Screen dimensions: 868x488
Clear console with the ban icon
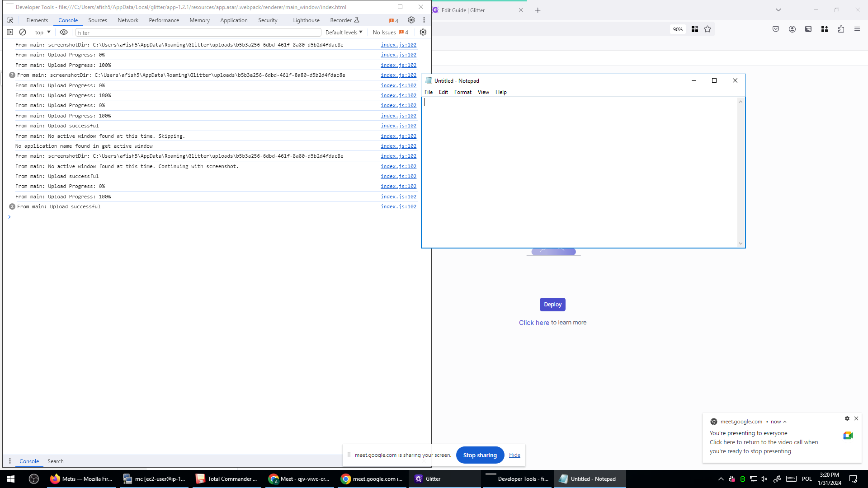coord(23,33)
